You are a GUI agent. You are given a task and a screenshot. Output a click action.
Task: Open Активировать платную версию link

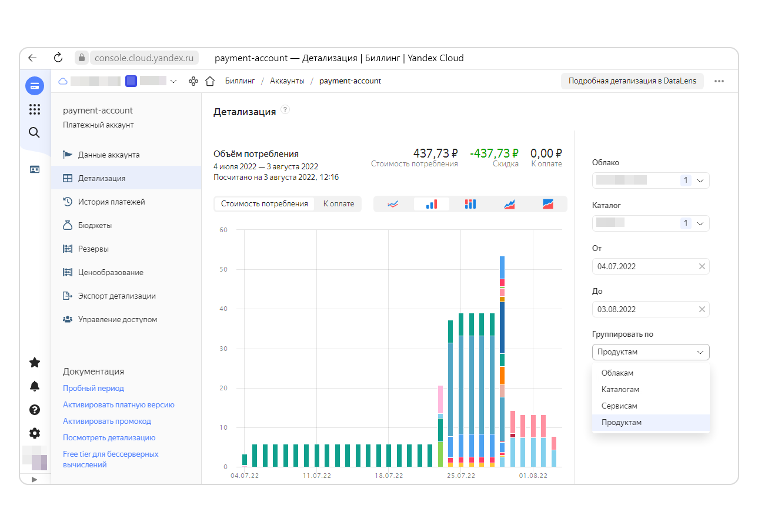119,405
